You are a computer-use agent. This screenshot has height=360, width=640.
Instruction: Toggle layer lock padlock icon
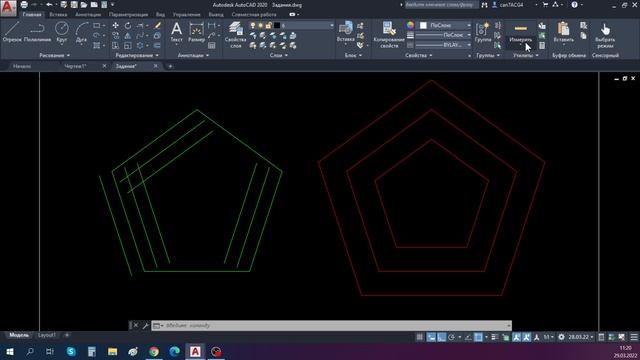[x=268, y=25]
